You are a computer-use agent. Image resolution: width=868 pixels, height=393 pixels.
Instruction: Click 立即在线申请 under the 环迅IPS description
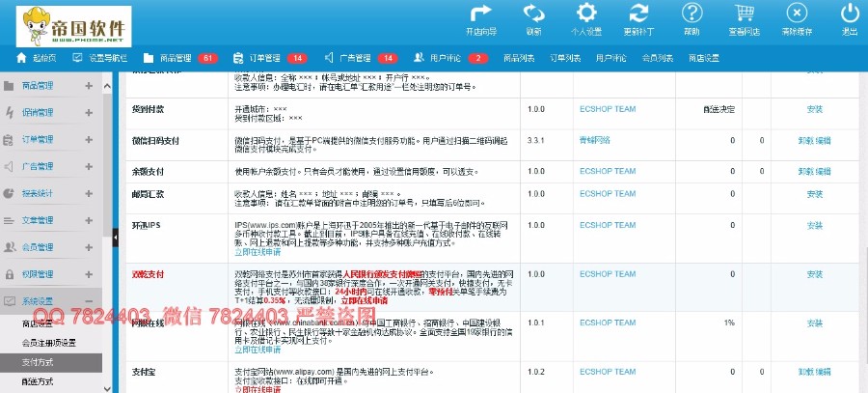(258, 252)
